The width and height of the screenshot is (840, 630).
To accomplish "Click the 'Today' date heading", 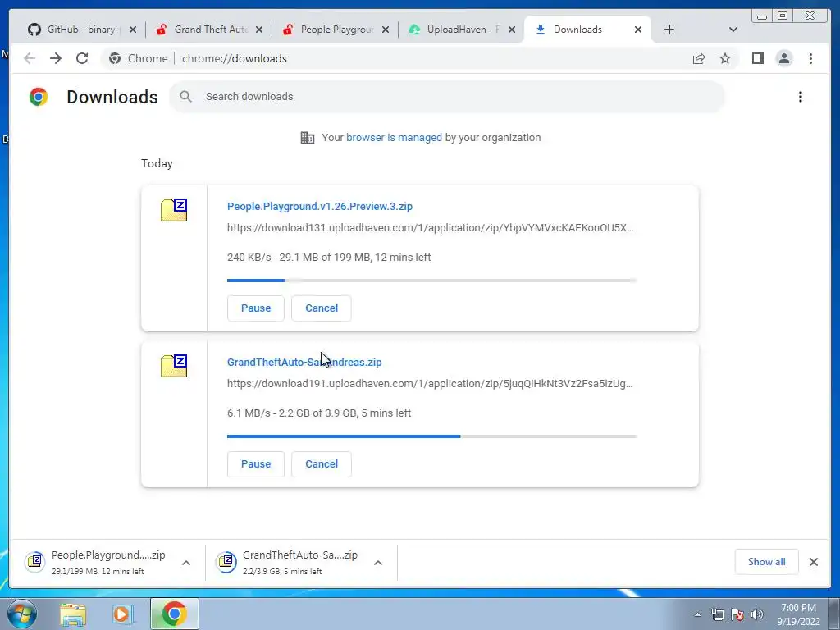I will point(157,163).
